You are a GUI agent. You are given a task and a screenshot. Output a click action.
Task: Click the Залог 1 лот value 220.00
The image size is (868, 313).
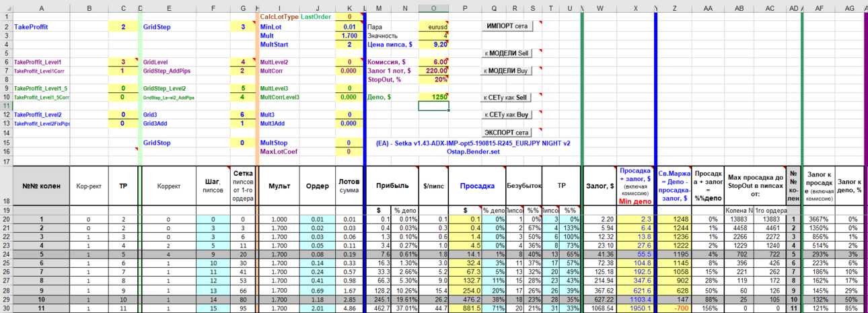click(433, 71)
